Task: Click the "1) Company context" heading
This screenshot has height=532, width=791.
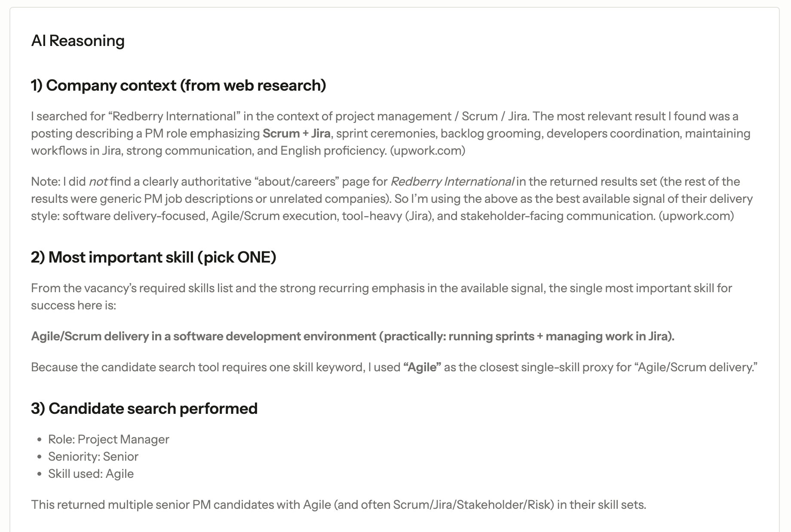Action: (x=178, y=86)
